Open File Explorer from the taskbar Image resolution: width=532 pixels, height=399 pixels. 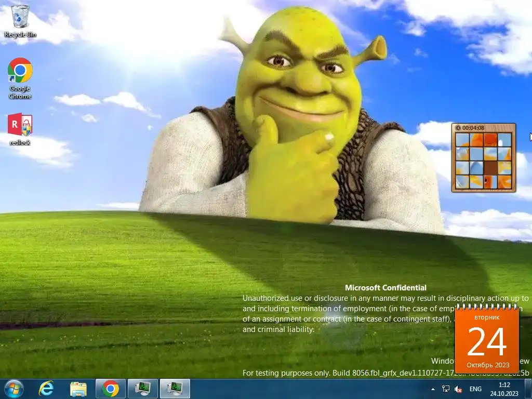pyautogui.click(x=78, y=389)
